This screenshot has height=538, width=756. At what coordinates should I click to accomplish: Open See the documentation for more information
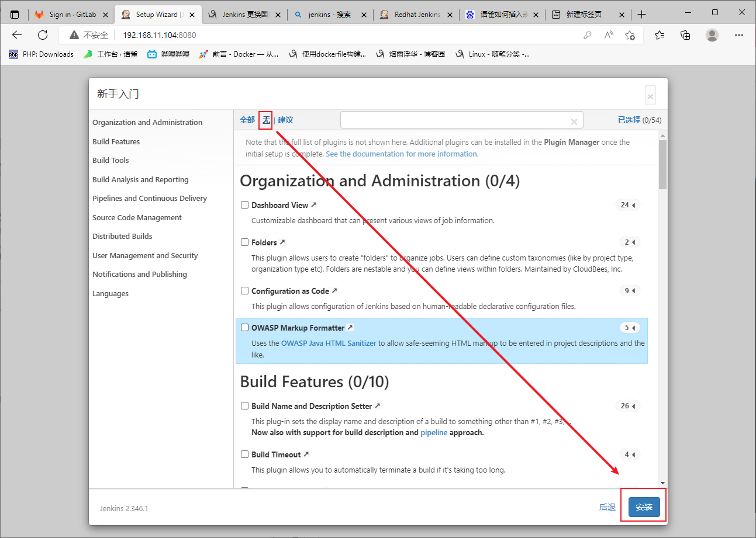[x=402, y=154]
